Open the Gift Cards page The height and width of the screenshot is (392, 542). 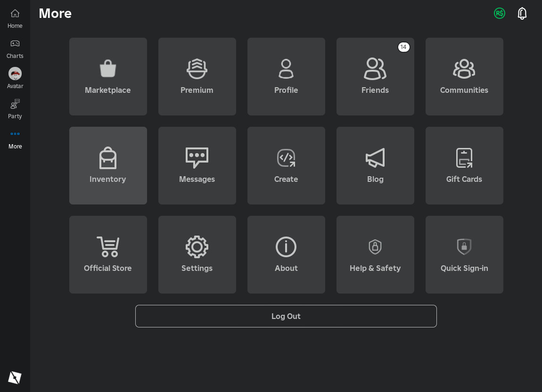(464, 165)
